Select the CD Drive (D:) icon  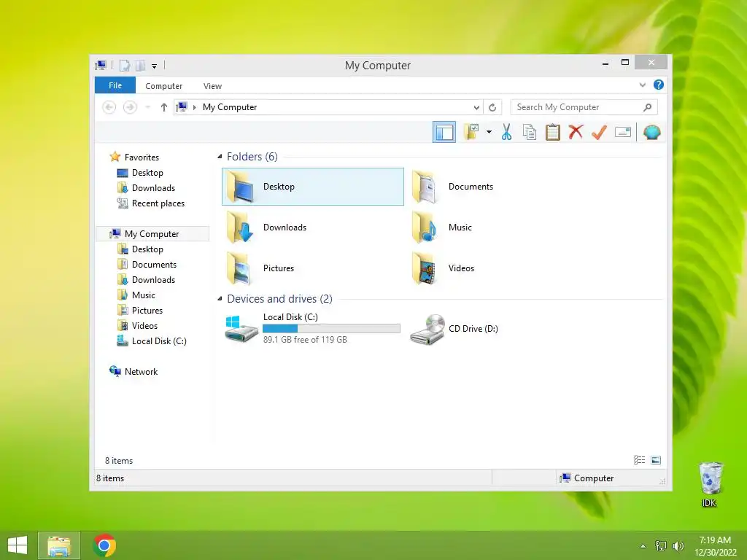[x=427, y=330]
